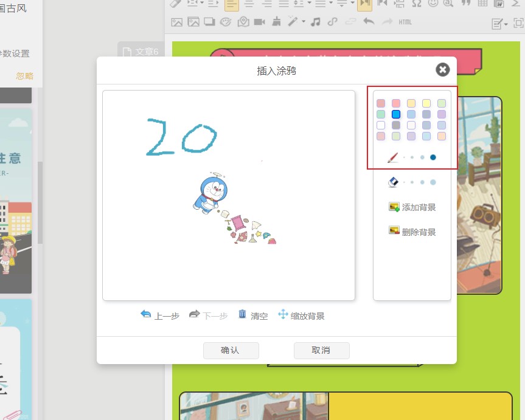Click the 确认 confirm button
The image size is (525, 420).
tap(231, 350)
